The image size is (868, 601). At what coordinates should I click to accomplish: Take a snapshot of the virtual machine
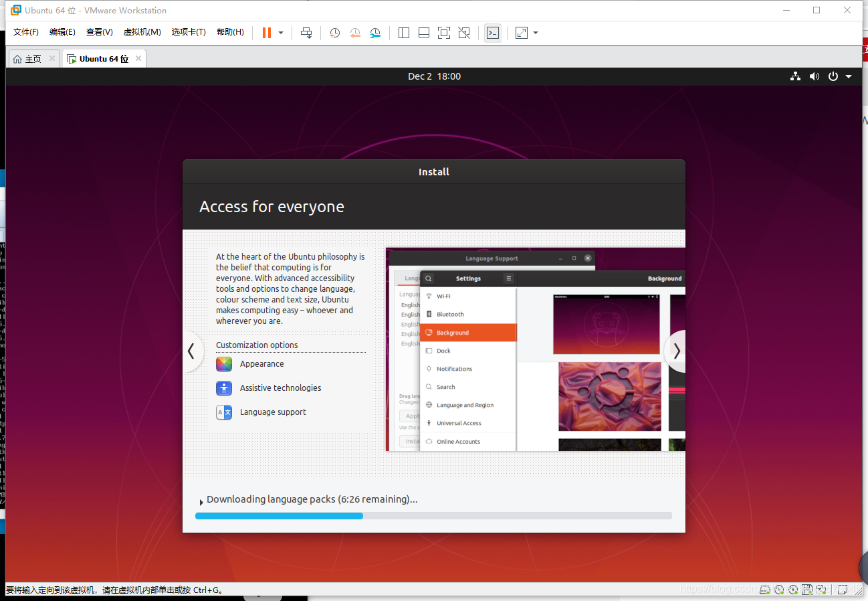click(x=334, y=33)
